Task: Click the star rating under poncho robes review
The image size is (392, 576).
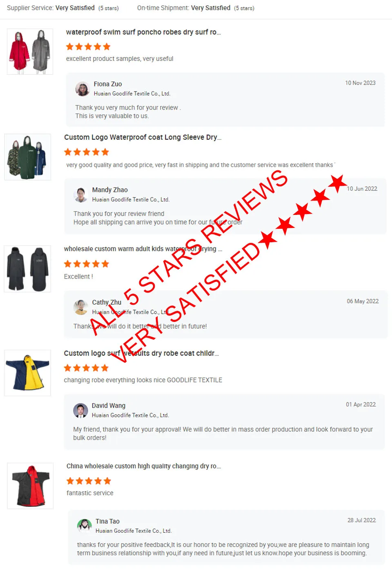Action: pyautogui.click(x=88, y=47)
